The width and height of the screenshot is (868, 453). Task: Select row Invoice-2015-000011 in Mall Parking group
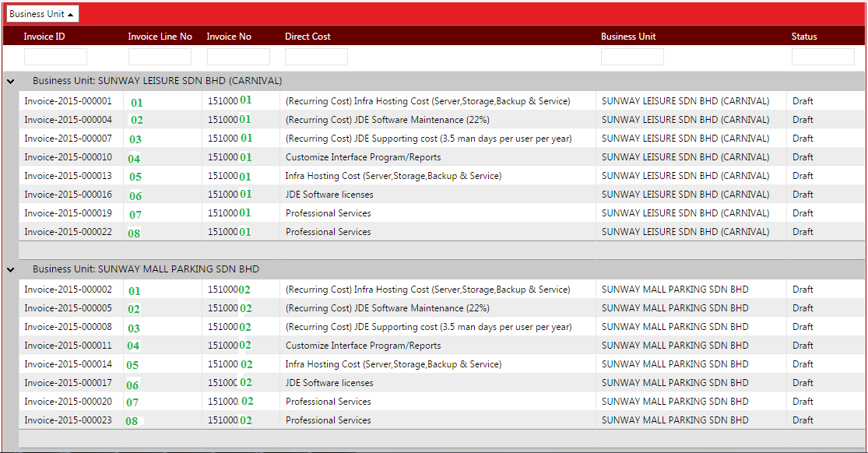pyautogui.click(x=441, y=346)
